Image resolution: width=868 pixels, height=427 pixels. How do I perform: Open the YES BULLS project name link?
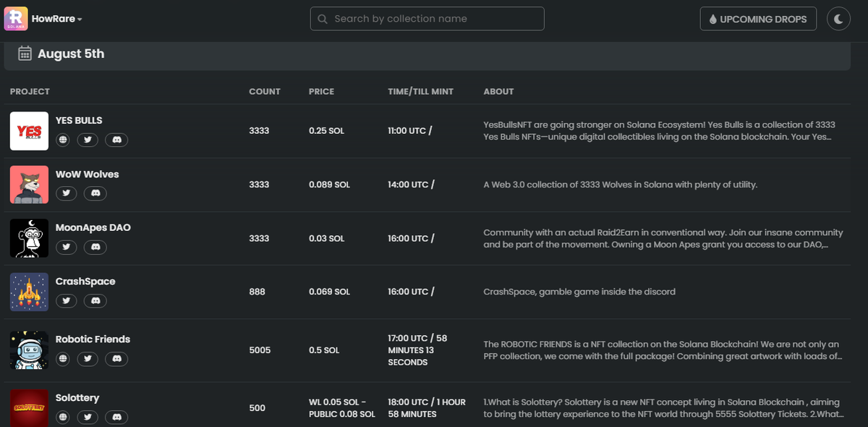pyautogui.click(x=79, y=120)
